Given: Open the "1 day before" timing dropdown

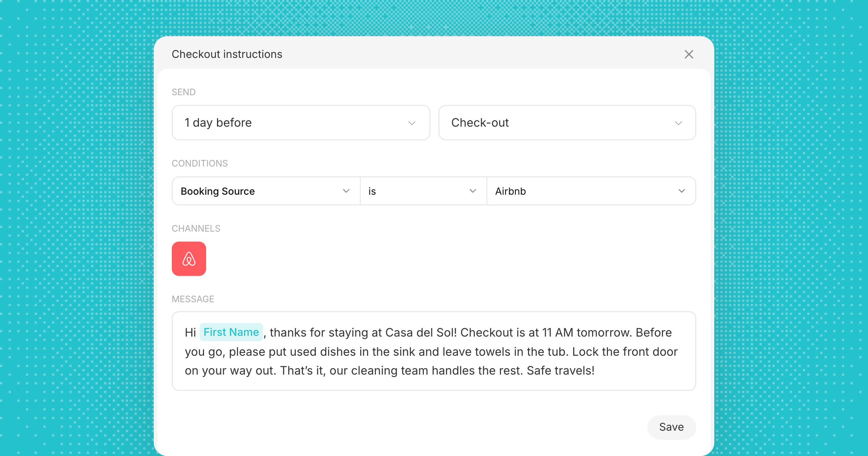Looking at the screenshot, I should tap(301, 123).
